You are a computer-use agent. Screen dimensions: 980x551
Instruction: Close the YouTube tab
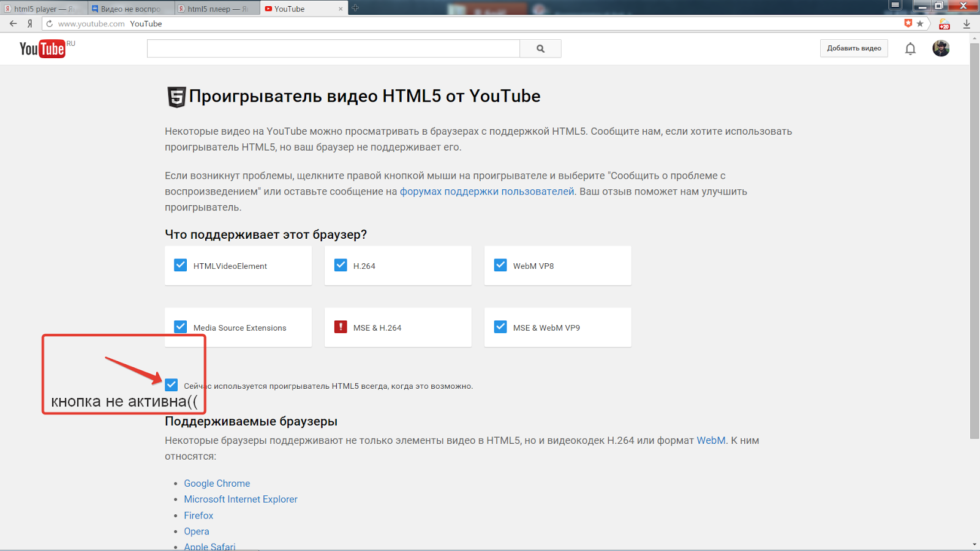(341, 9)
